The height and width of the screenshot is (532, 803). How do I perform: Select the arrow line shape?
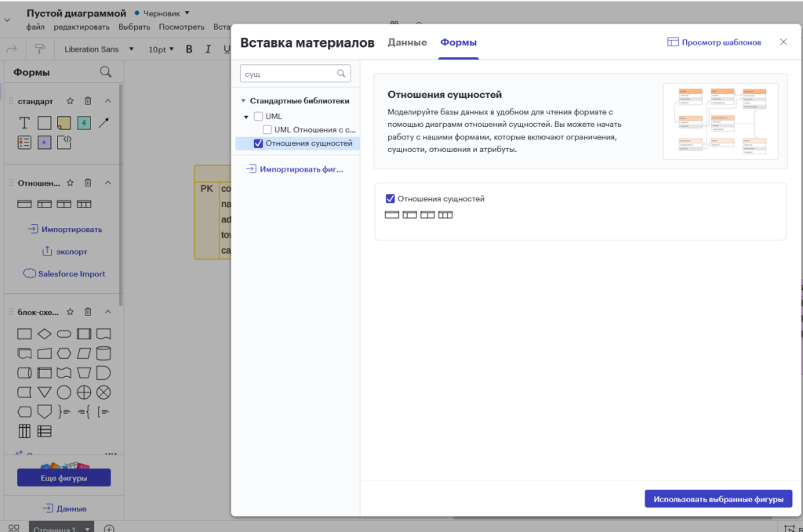(104, 123)
